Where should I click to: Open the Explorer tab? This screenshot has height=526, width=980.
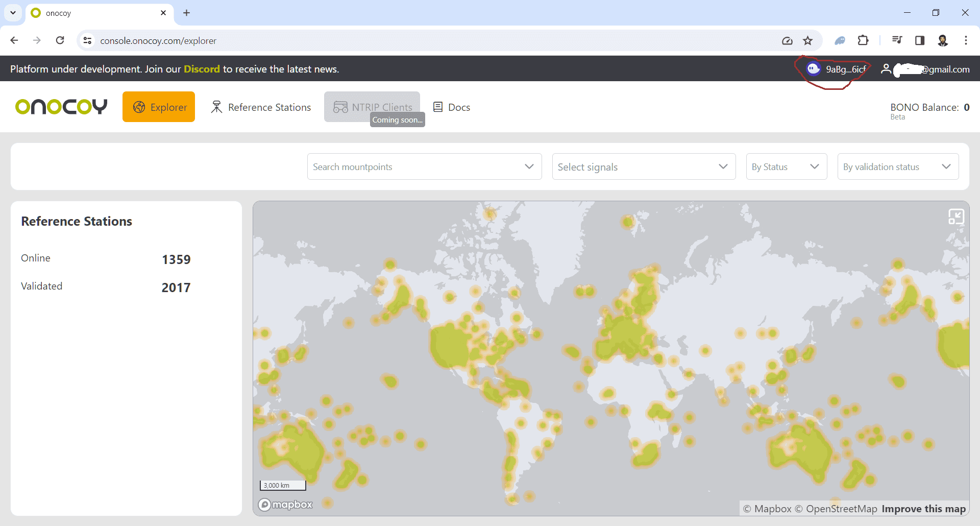159,107
